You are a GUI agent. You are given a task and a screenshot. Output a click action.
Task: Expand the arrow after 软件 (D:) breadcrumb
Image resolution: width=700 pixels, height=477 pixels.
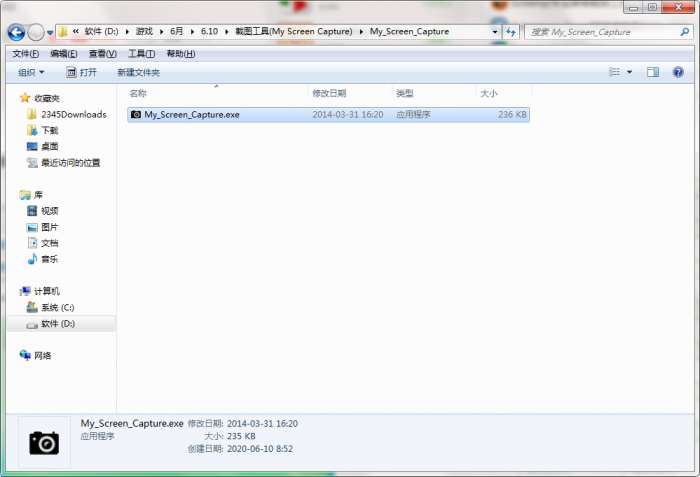127,32
